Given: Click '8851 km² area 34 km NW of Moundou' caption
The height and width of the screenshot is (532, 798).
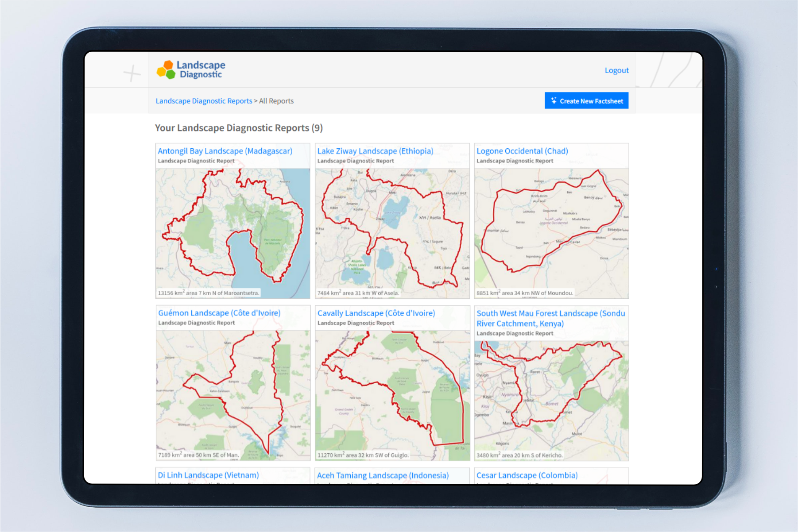Looking at the screenshot, I should pyautogui.click(x=525, y=293).
